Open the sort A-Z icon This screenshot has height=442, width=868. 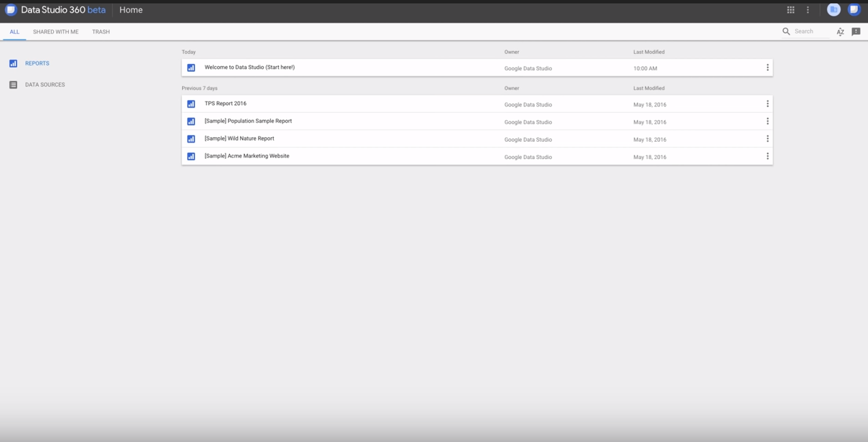coord(840,31)
